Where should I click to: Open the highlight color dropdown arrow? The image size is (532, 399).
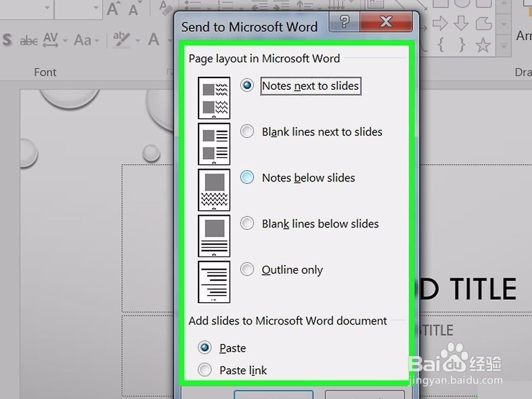pos(138,41)
